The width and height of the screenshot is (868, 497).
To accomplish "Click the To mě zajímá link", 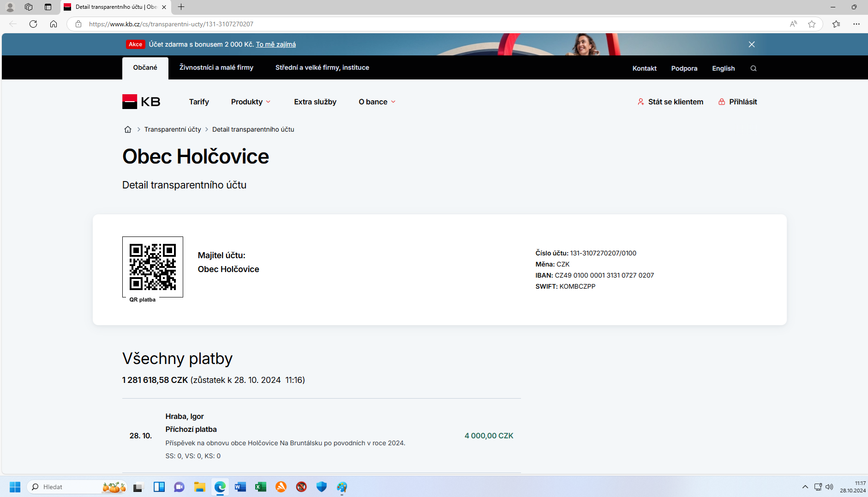I will tap(276, 44).
